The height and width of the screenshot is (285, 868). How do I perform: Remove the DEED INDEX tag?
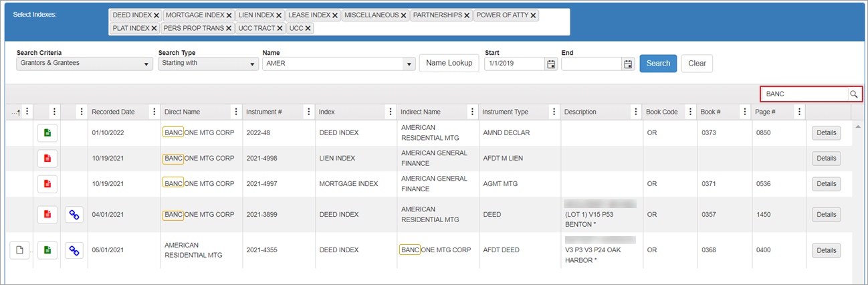coord(156,15)
